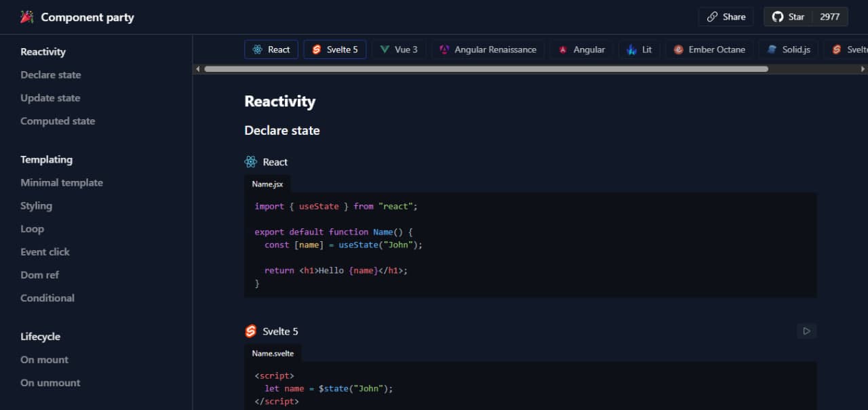Open the 2977 stargazers count
This screenshot has width=868, height=410.
pos(830,17)
